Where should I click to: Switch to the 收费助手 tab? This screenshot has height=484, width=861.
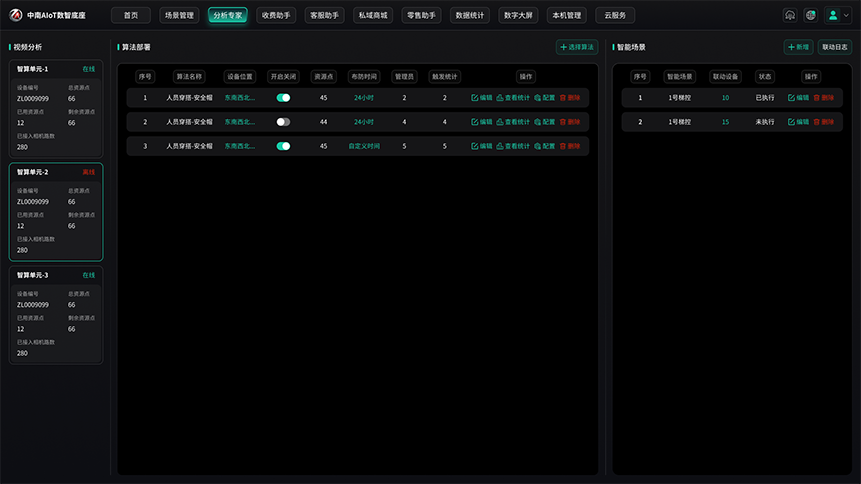click(276, 15)
